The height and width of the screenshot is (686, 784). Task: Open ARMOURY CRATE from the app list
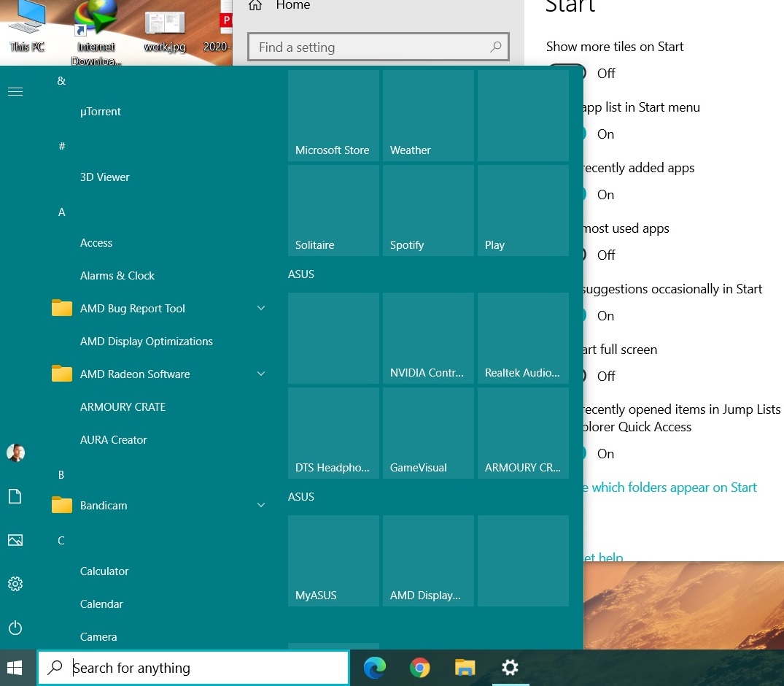[x=123, y=406]
